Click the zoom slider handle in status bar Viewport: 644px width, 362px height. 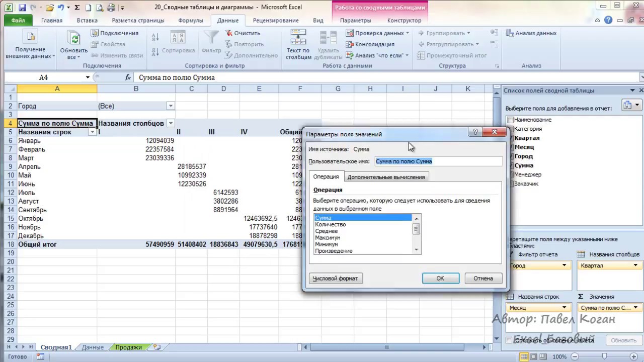pos(604,356)
